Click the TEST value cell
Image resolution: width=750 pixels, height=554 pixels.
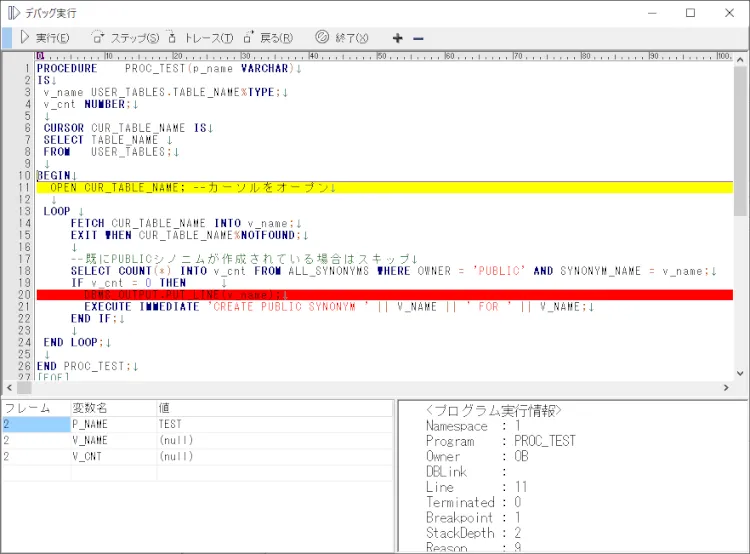click(x=275, y=424)
